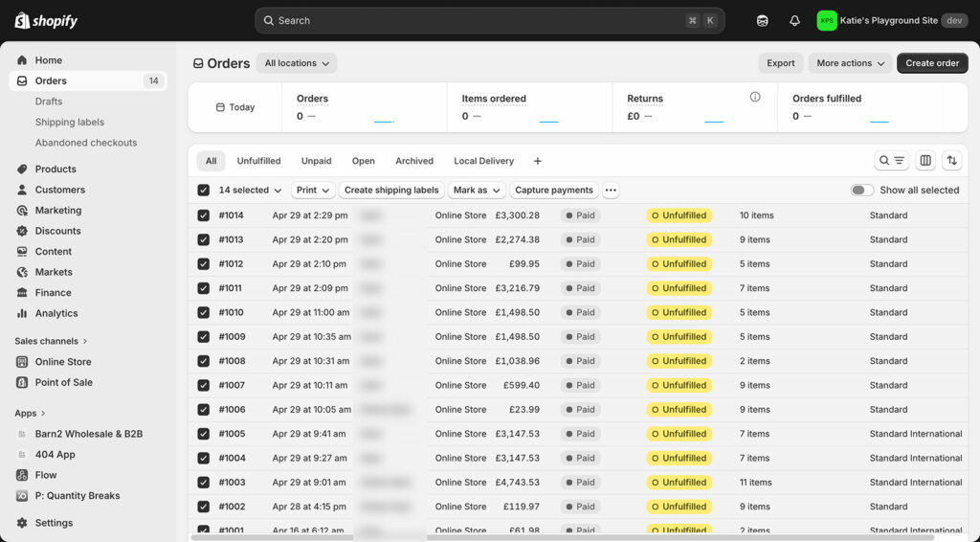Open the Today date range selector
The image size is (980, 542).
pyautogui.click(x=235, y=107)
